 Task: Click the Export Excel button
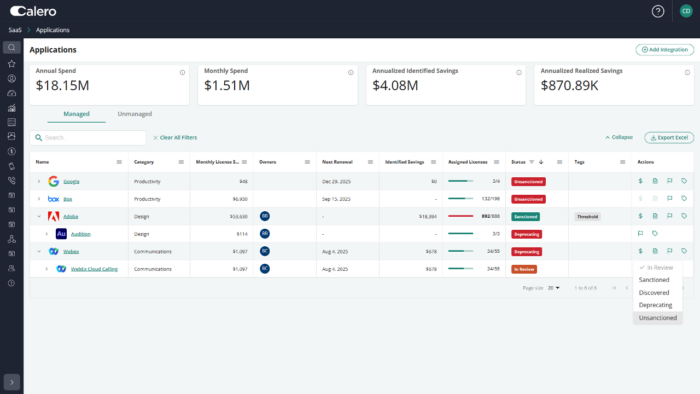pyautogui.click(x=669, y=137)
